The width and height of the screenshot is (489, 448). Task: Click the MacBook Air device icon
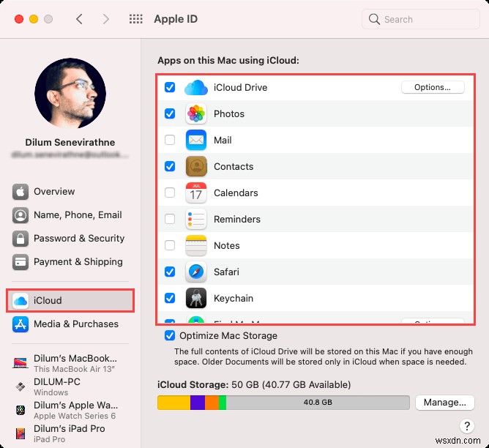pos(20,363)
